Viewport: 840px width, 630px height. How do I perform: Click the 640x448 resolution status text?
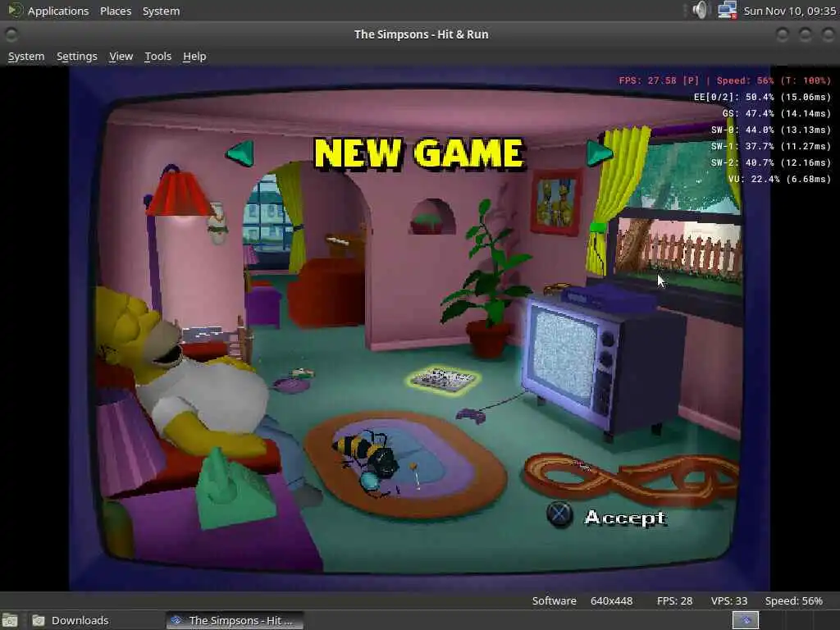pyautogui.click(x=611, y=601)
